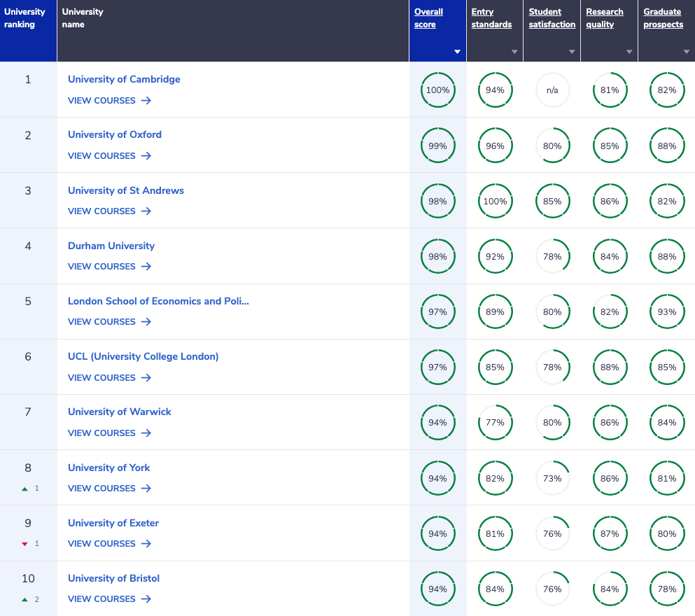This screenshot has width=695, height=616.
Task: Click the Research quality column header link
Action: (603, 17)
